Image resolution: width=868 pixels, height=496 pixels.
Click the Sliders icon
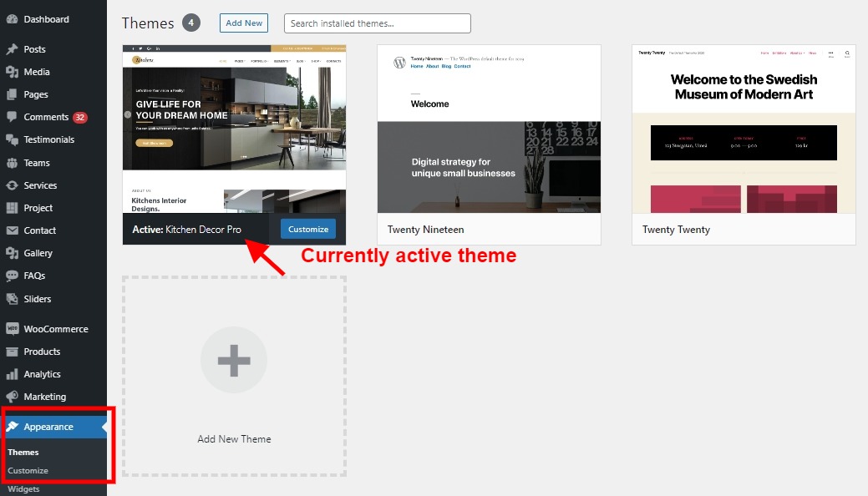[12, 299]
